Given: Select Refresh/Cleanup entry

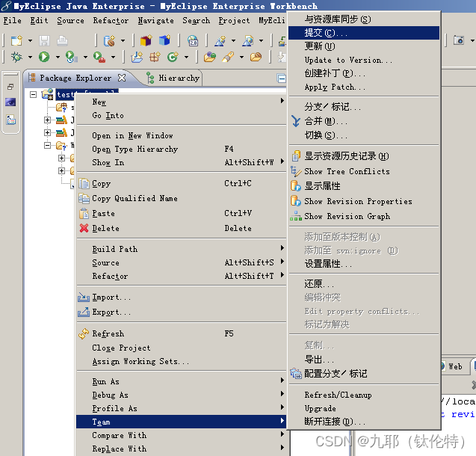Looking at the screenshot, I should (364, 395).
